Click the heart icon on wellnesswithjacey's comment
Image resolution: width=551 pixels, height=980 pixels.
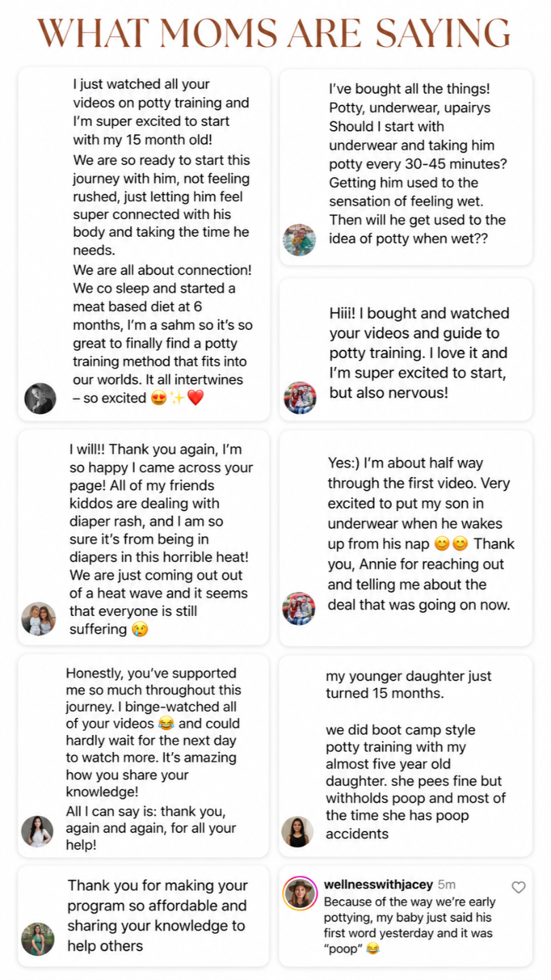pos(518,887)
